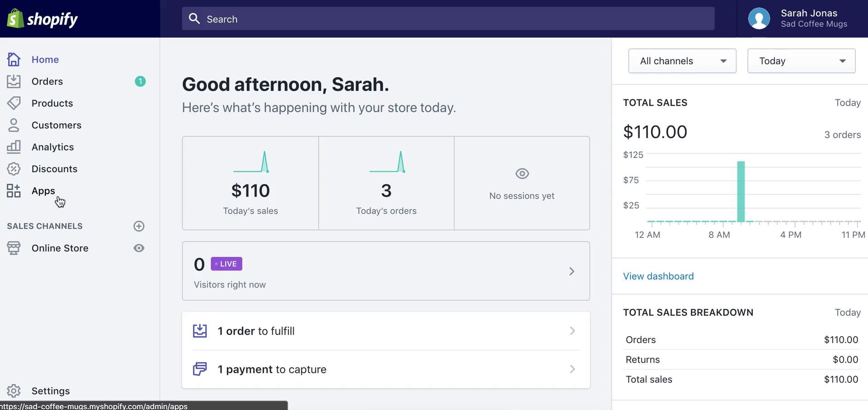The image size is (868, 410).
Task: Open the Today date range dropdown
Action: click(x=801, y=61)
